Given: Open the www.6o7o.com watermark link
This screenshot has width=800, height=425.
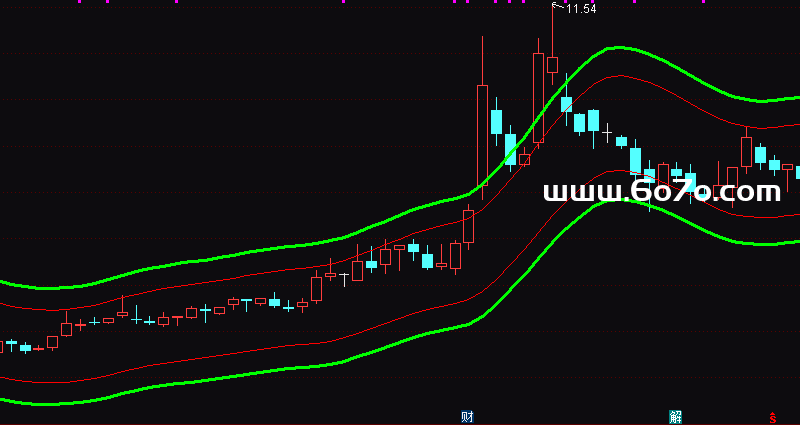Looking at the screenshot, I should (661, 192).
